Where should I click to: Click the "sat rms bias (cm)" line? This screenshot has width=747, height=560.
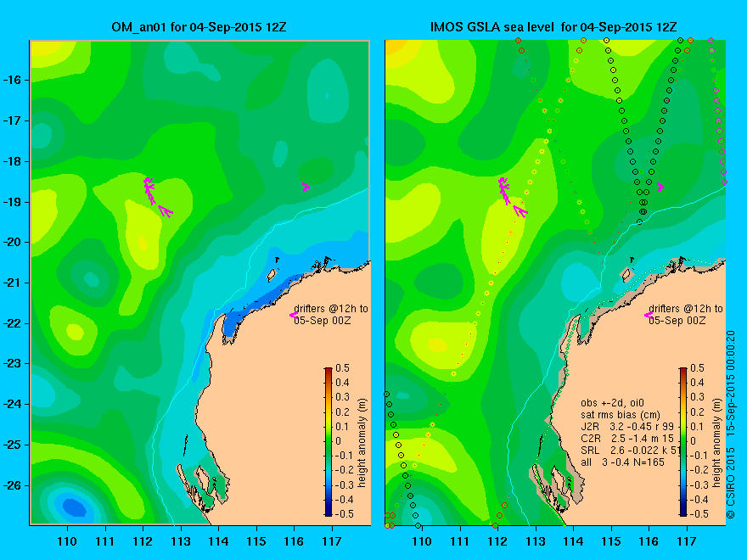pos(621,415)
